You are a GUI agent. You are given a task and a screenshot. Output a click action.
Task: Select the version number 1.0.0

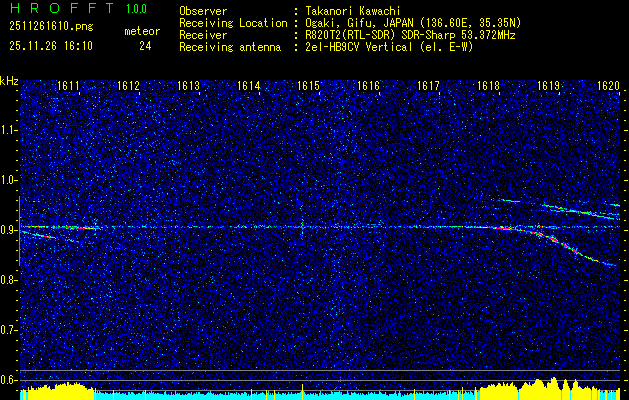point(136,9)
